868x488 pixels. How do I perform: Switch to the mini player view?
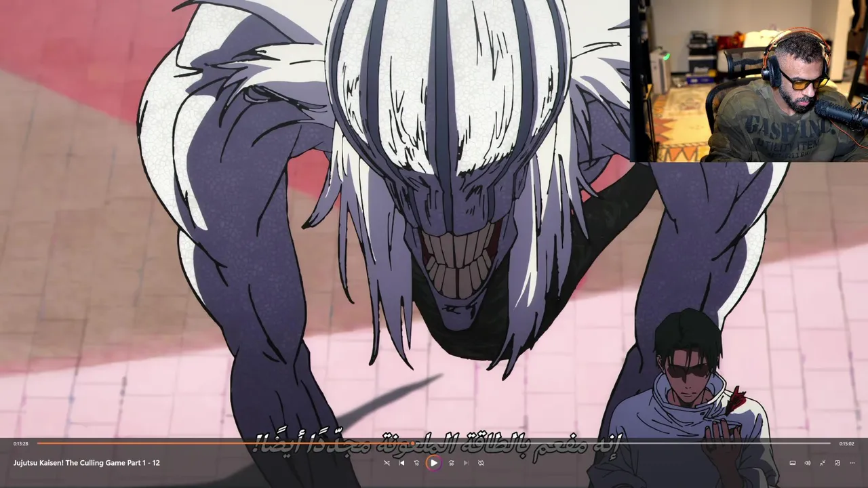pos(837,463)
